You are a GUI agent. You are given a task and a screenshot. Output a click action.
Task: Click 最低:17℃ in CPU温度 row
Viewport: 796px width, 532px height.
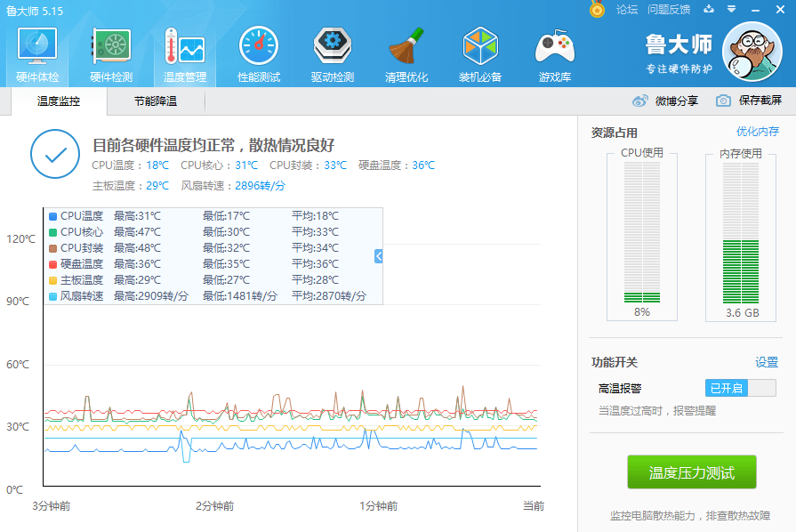point(226,216)
